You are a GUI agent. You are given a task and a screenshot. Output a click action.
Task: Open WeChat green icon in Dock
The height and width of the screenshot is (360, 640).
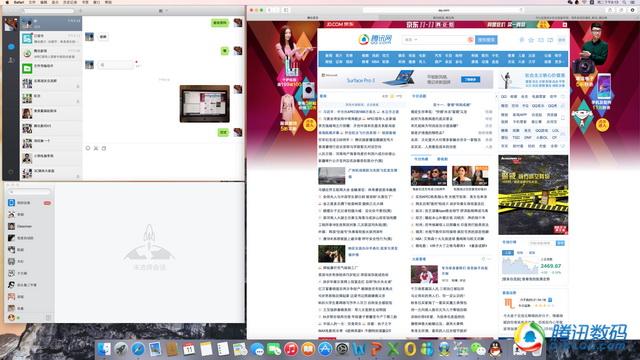pos(478,349)
